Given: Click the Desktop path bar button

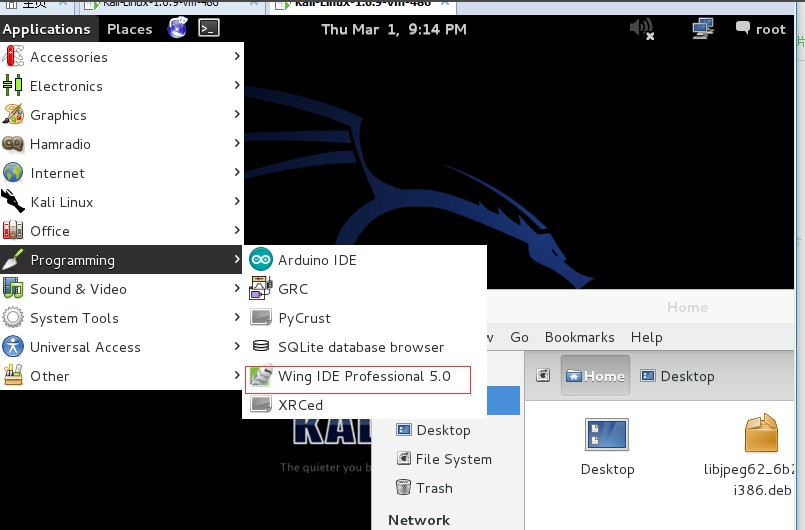Looking at the screenshot, I should click(x=677, y=376).
